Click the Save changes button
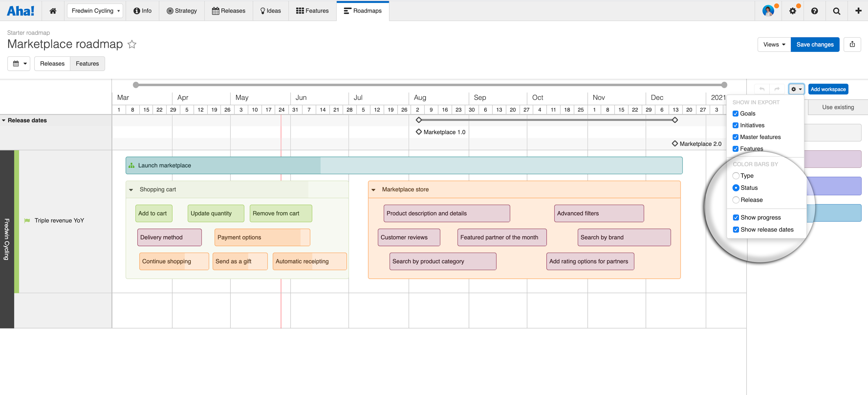Screen dimensions: 868x395 pyautogui.click(x=815, y=44)
